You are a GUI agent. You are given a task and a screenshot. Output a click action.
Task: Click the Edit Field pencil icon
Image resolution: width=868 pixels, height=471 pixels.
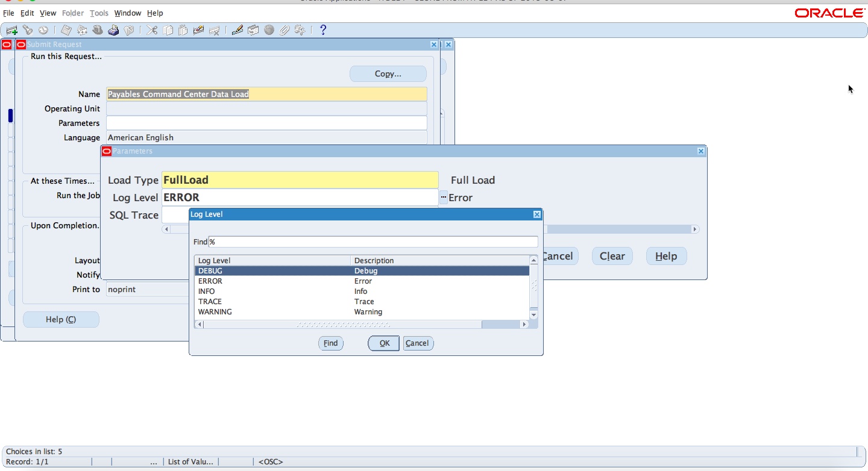[x=237, y=30]
